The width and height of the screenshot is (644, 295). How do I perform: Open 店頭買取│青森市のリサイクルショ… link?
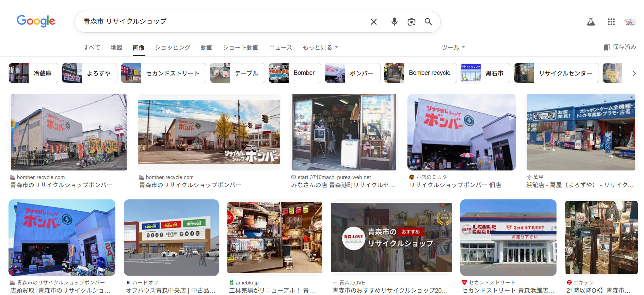(x=60, y=291)
